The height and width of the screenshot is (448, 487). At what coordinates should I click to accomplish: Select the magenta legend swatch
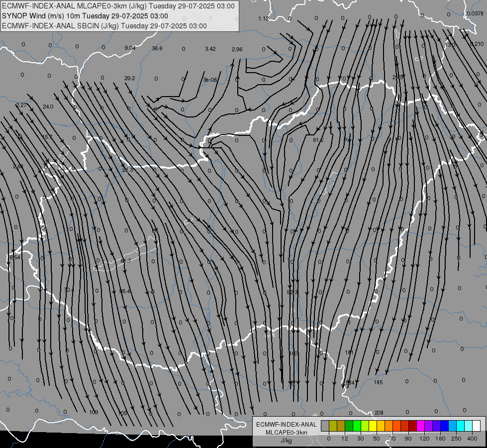(421, 426)
